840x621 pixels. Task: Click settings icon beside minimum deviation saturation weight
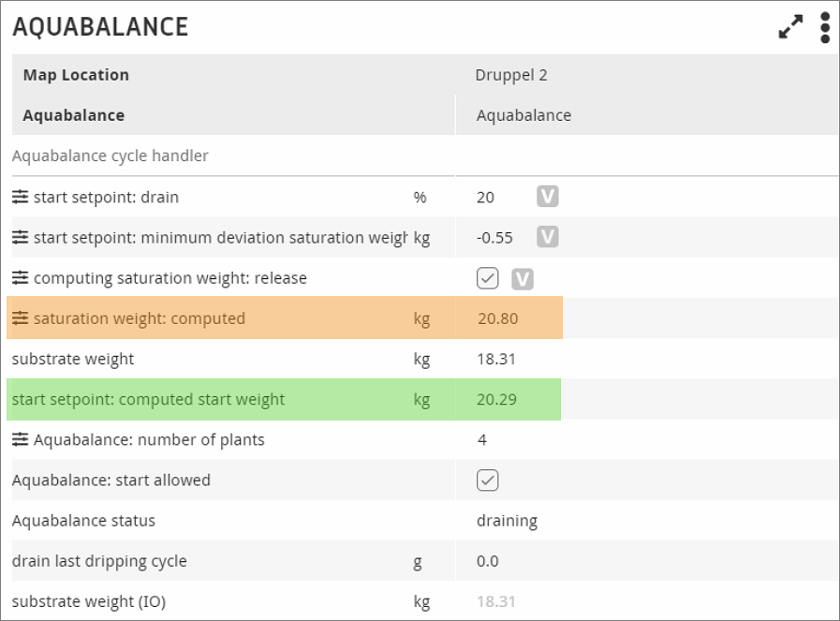(x=21, y=238)
